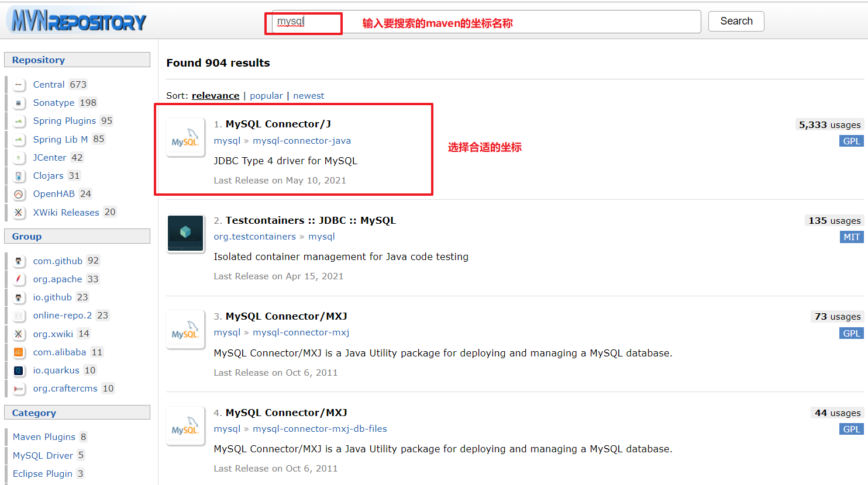The width and height of the screenshot is (868, 485).
Task: Click the Spring Plugins repository icon
Action: [19, 121]
